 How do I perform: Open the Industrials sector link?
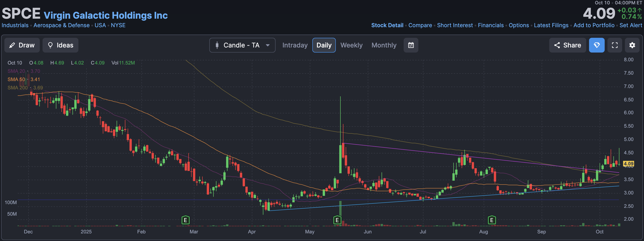(15, 25)
